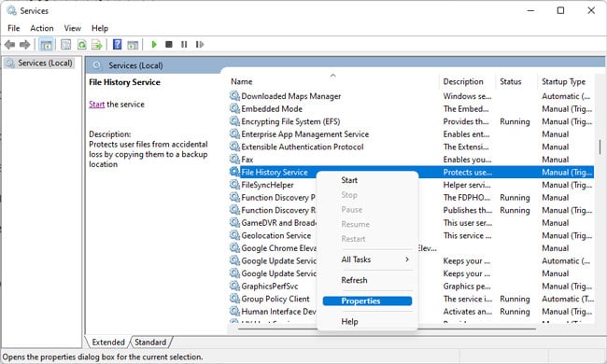This screenshot has height=364, width=607.
Task: Click the Services title bar app icon
Action: pos(11,10)
